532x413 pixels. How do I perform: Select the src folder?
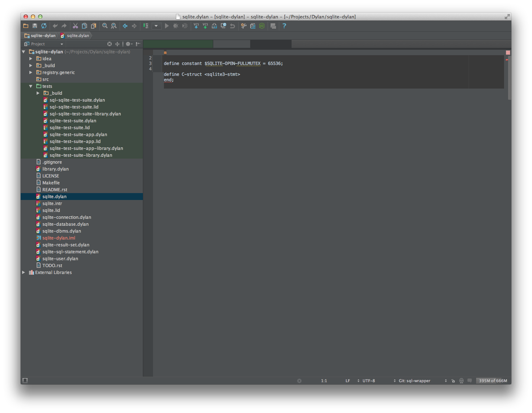82,79
